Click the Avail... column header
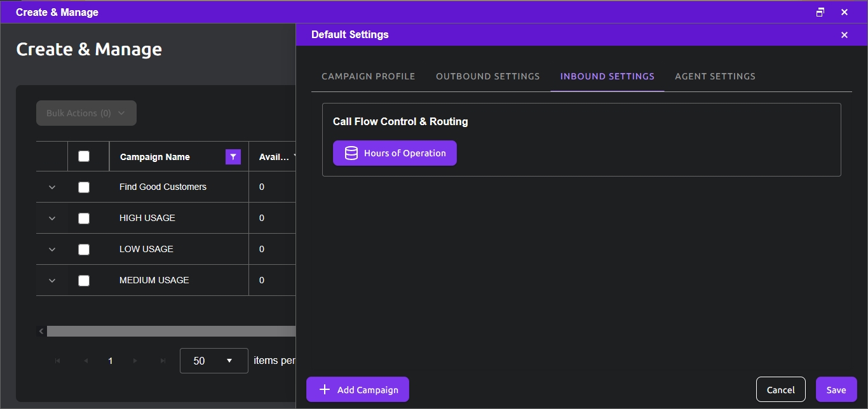Screen dimensions: 868x409 [x=275, y=157]
